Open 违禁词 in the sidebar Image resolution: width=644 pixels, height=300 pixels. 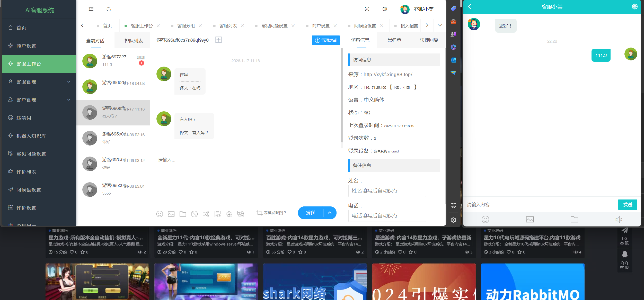39,118
